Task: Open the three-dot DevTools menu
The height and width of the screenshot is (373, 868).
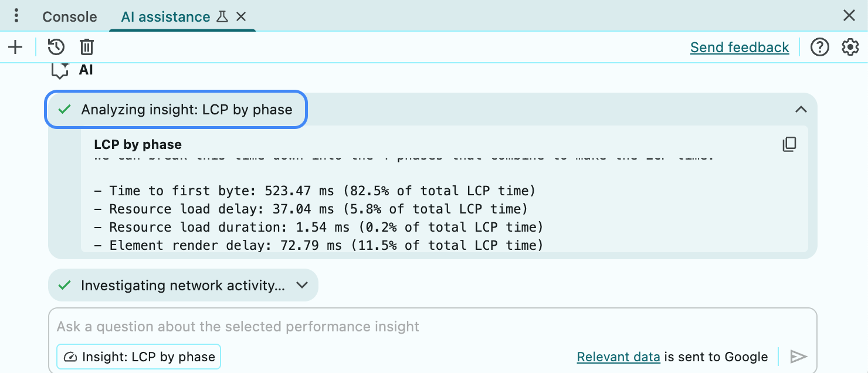Action: tap(16, 15)
